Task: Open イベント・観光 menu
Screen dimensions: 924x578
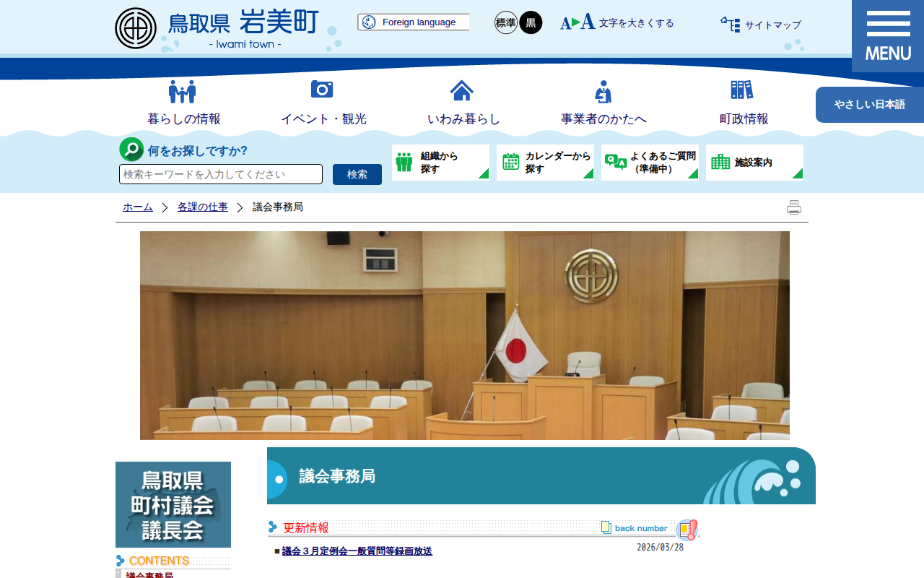Action: point(323,103)
